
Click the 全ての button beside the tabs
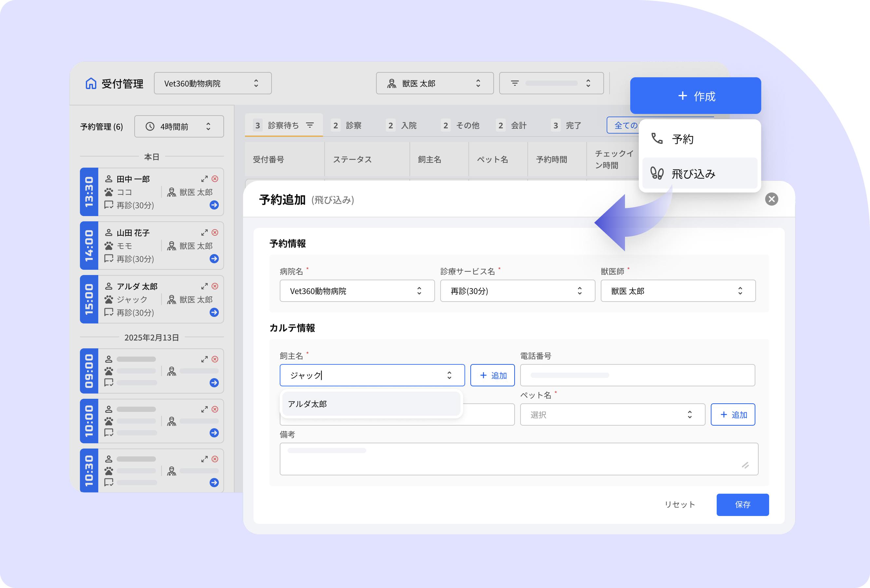click(x=623, y=125)
